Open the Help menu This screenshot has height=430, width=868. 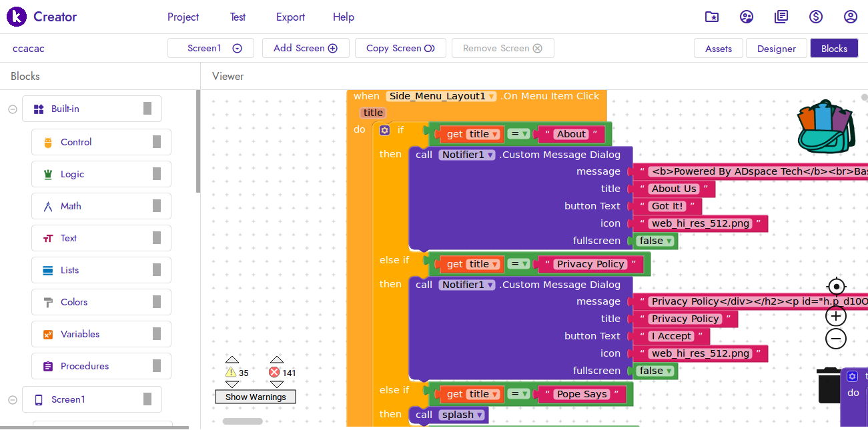pos(344,17)
